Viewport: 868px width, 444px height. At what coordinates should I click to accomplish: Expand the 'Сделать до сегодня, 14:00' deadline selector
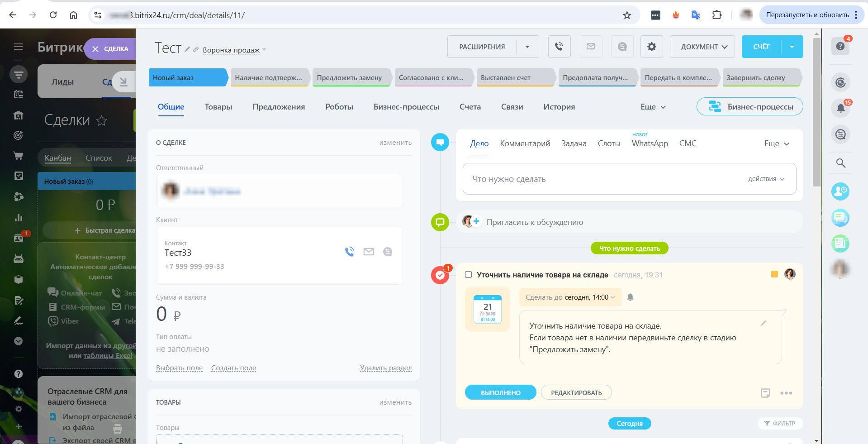(570, 297)
